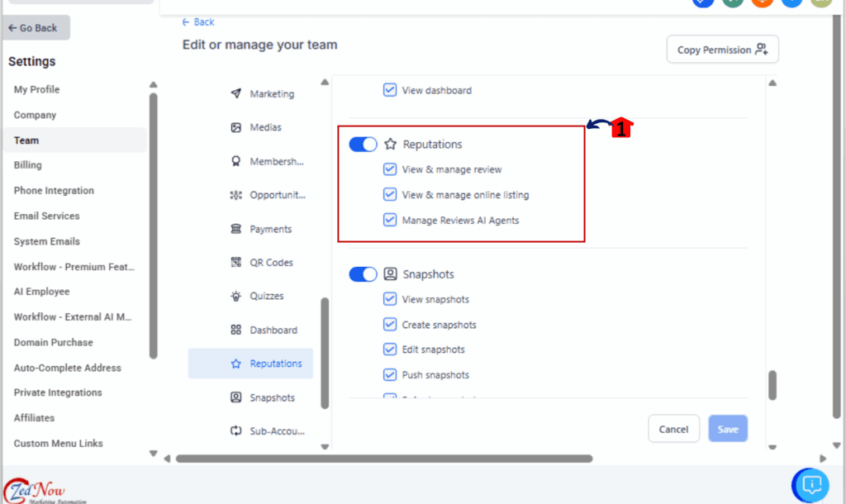
Task: Click the star icon beside Reputations heading
Action: click(x=390, y=144)
